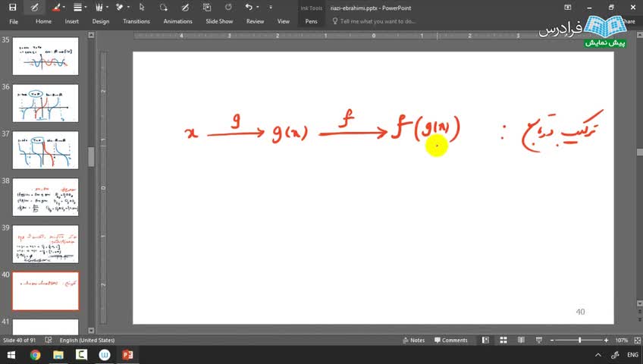This screenshot has width=643, height=364.
Task: Open the Transitions tab
Action: pyautogui.click(x=136, y=21)
